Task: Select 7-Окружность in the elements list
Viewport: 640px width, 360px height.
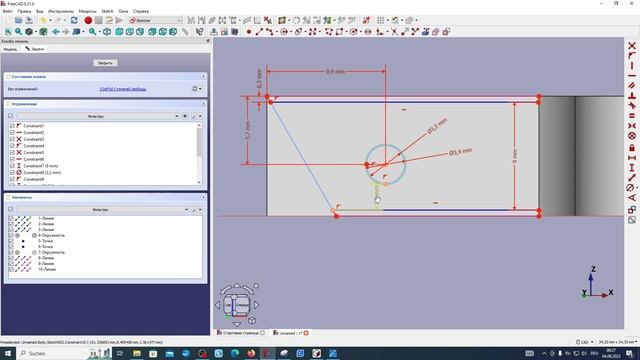Action: pyautogui.click(x=51, y=252)
